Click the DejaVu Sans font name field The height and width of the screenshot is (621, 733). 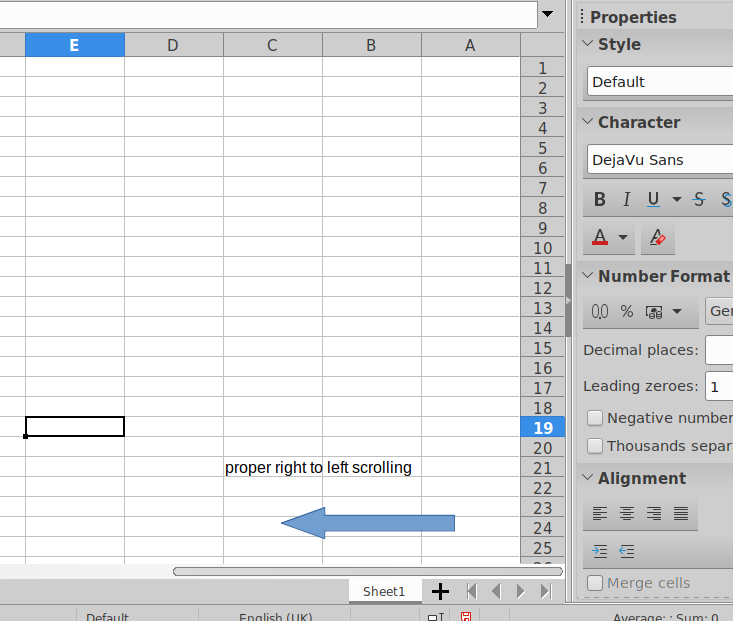(x=660, y=160)
